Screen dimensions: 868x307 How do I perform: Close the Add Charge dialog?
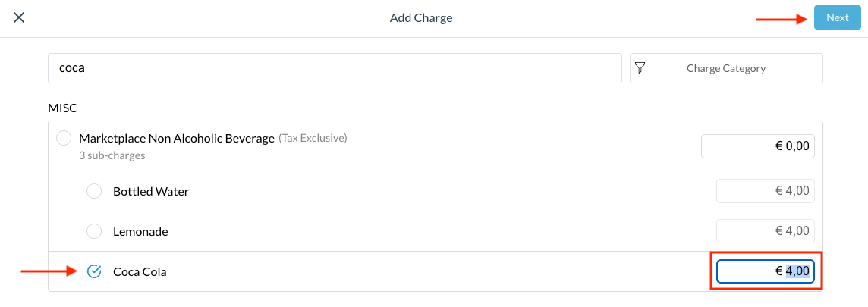(x=19, y=17)
